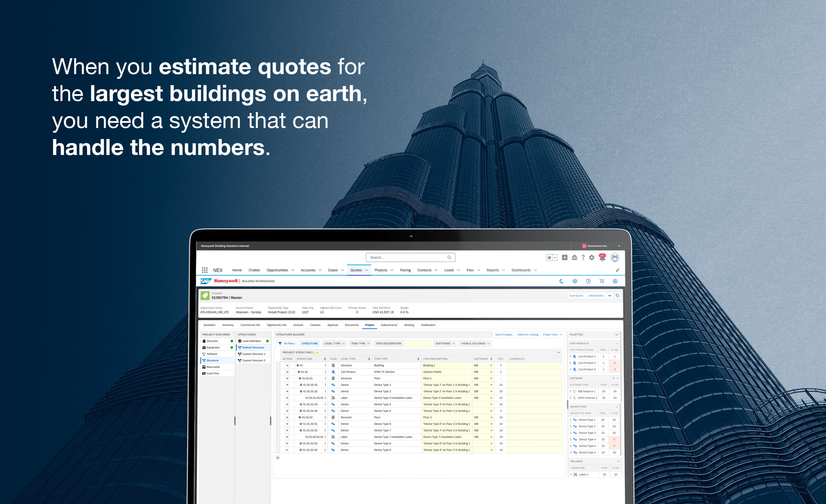Open the Project View dropdown
Screen dimensions: 826x504
(552, 334)
